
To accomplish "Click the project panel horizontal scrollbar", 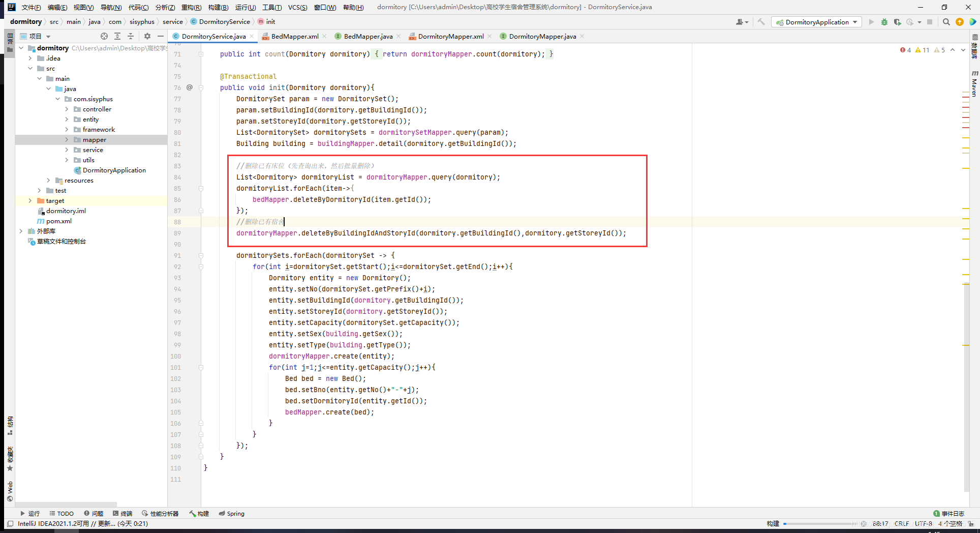I will (x=66, y=504).
